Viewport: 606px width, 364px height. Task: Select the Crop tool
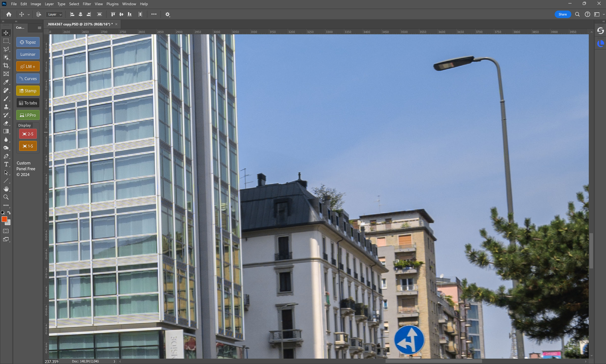(6, 66)
